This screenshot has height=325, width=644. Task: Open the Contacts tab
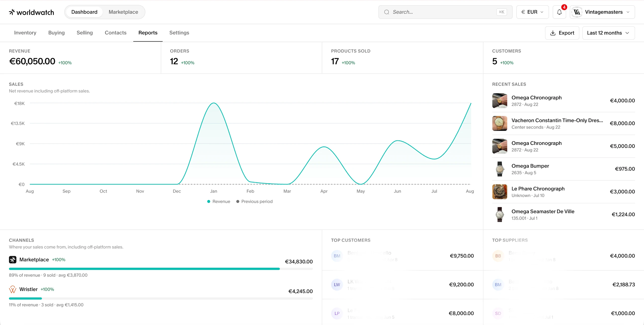(x=115, y=33)
